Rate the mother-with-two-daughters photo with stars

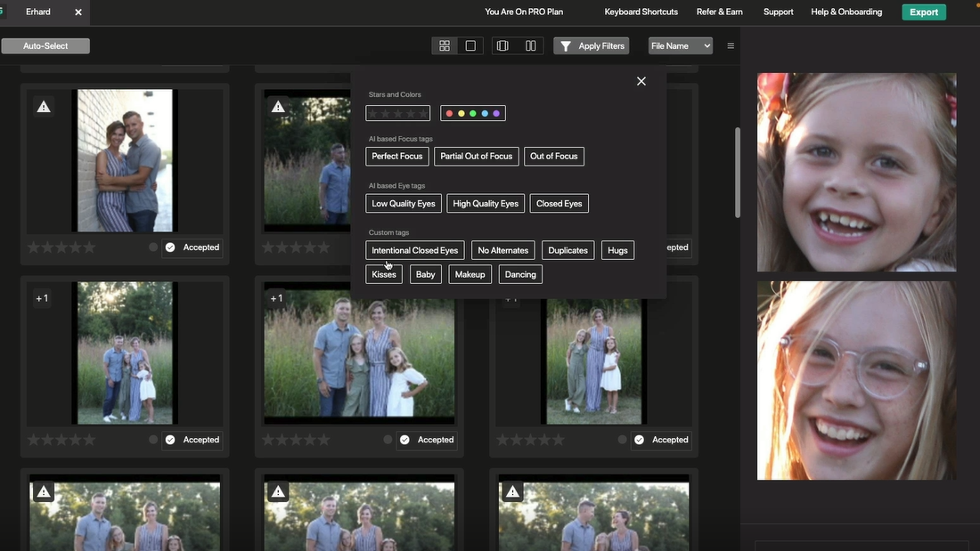pos(530,440)
